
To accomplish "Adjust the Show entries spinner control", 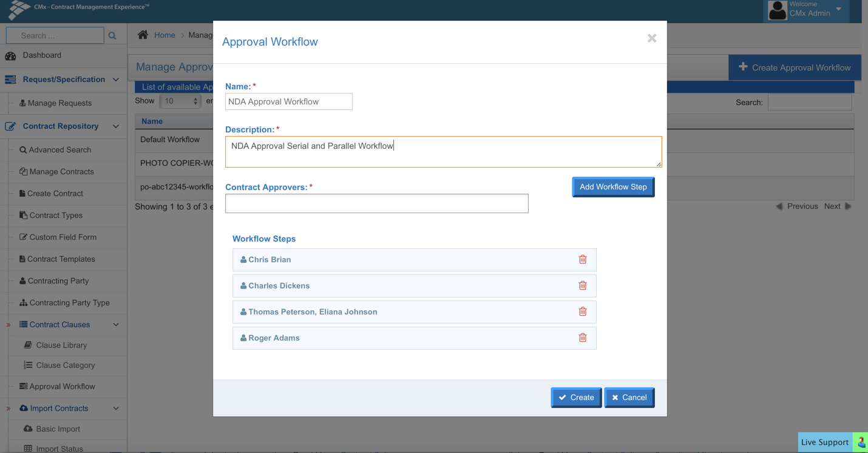I will 197,101.
